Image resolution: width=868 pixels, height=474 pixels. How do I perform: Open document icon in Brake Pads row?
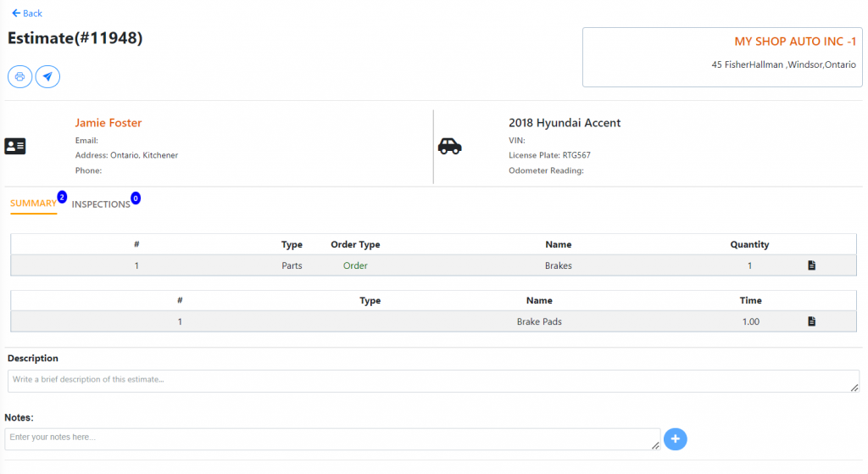[811, 321]
